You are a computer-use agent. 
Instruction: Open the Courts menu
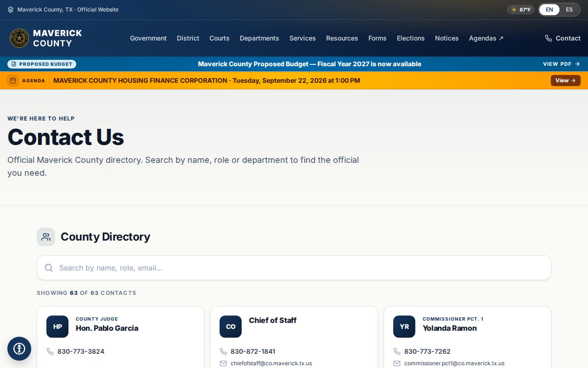(220, 38)
